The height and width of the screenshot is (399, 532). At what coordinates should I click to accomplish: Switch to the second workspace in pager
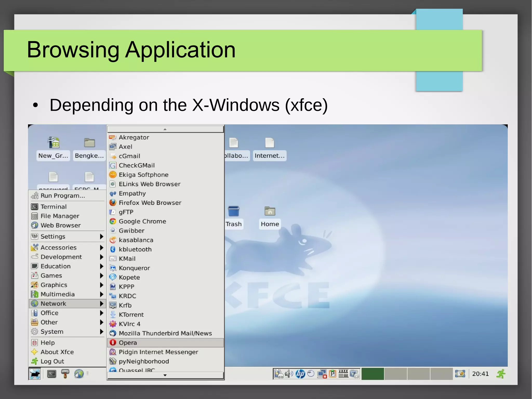[x=396, y=374]
